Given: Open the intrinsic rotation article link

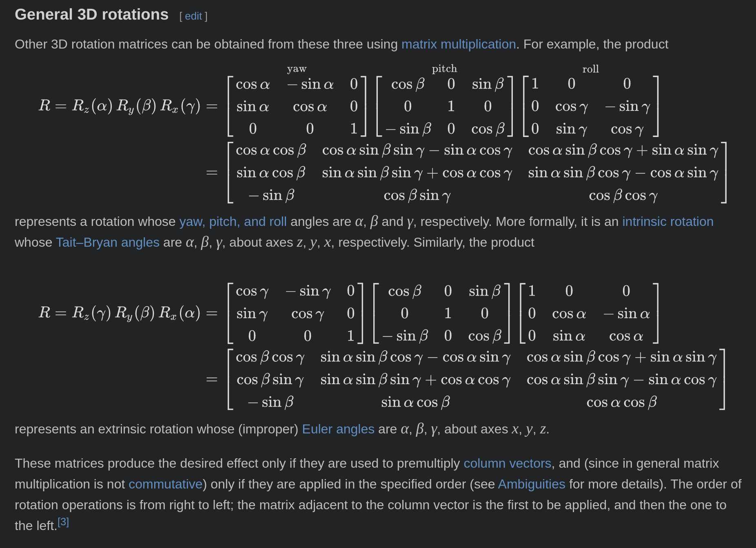Looking at the screenshot, I should coord(667,221).
